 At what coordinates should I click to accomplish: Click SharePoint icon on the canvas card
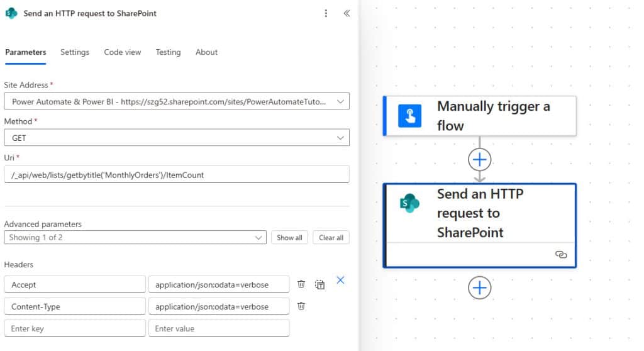pos(409,203)
